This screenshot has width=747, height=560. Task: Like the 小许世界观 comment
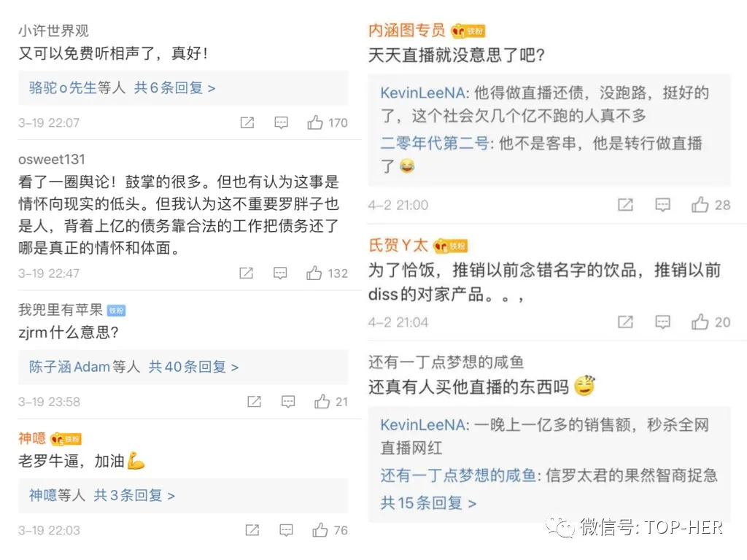click(x=315, y=122)
